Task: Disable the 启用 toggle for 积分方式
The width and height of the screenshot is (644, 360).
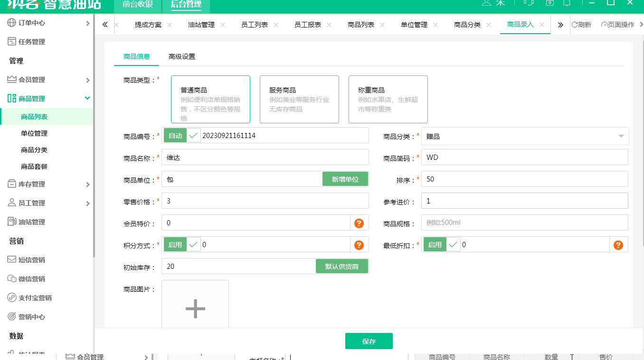Action: pos(175,244)
